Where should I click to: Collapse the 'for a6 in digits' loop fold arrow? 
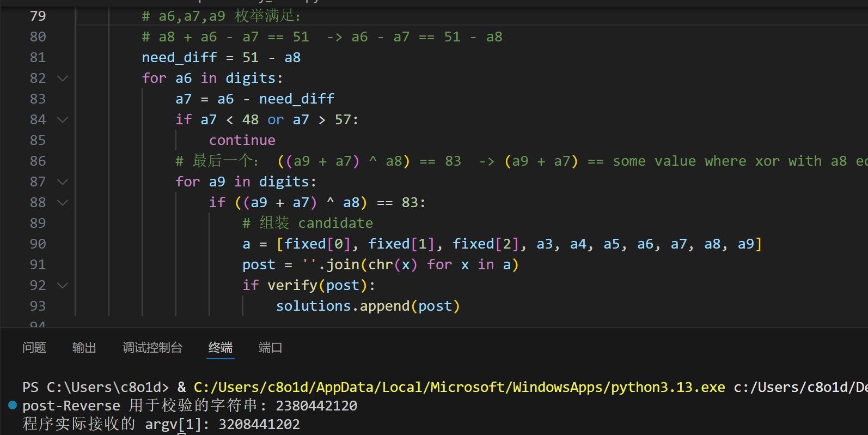point(63,78)
